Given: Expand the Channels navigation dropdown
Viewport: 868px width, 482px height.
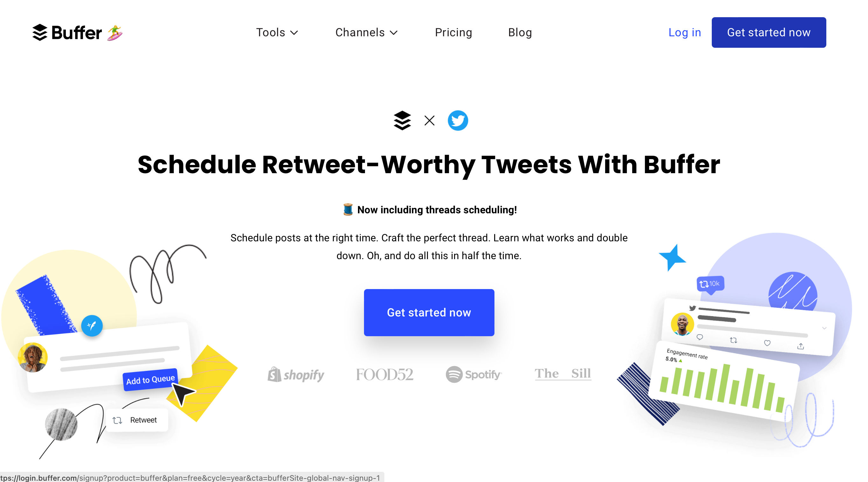Looking at the screenshot, I should point(366,33).
